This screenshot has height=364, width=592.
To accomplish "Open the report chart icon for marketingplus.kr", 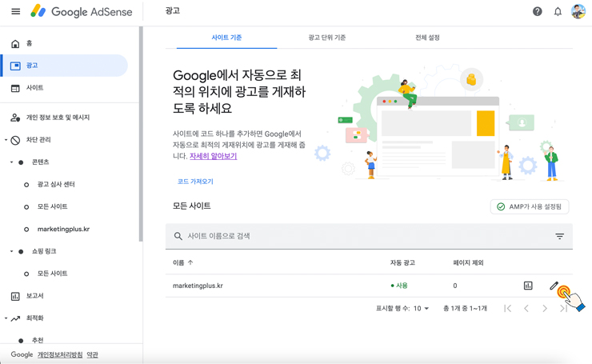I will (528, 286).
